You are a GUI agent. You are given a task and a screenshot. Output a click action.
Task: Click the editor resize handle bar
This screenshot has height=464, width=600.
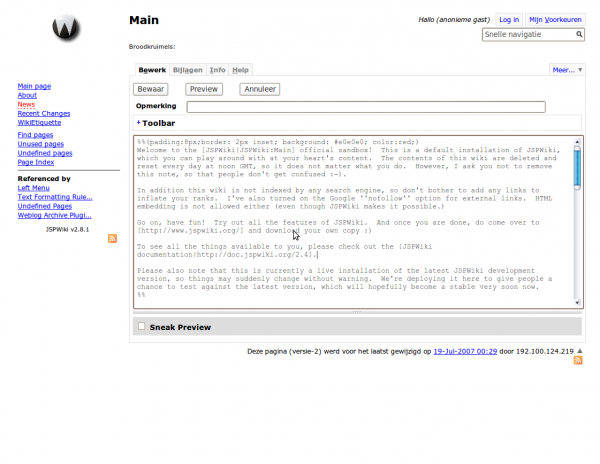click(357, 312)
